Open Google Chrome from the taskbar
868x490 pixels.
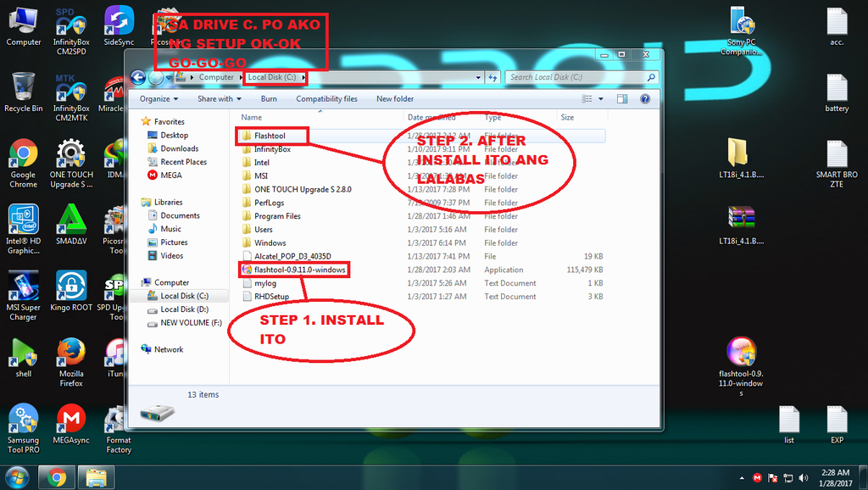(57, 477)
